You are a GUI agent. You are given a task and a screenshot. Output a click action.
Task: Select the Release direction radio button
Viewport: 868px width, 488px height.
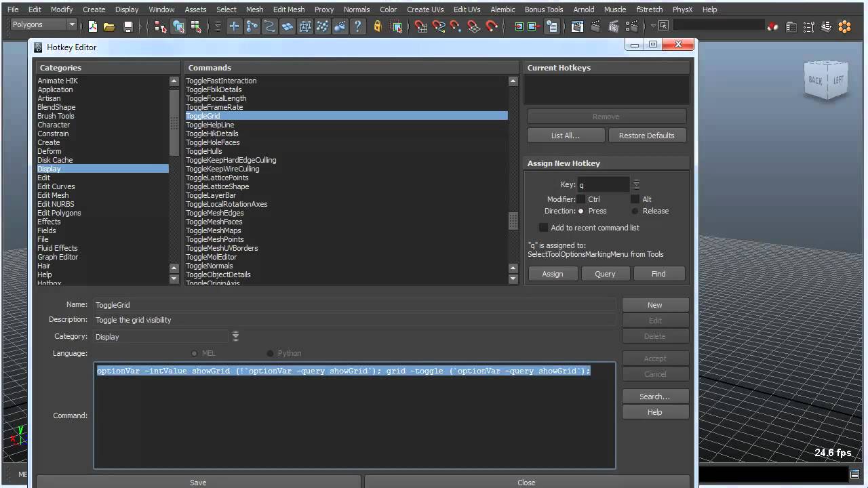[635, 211]
